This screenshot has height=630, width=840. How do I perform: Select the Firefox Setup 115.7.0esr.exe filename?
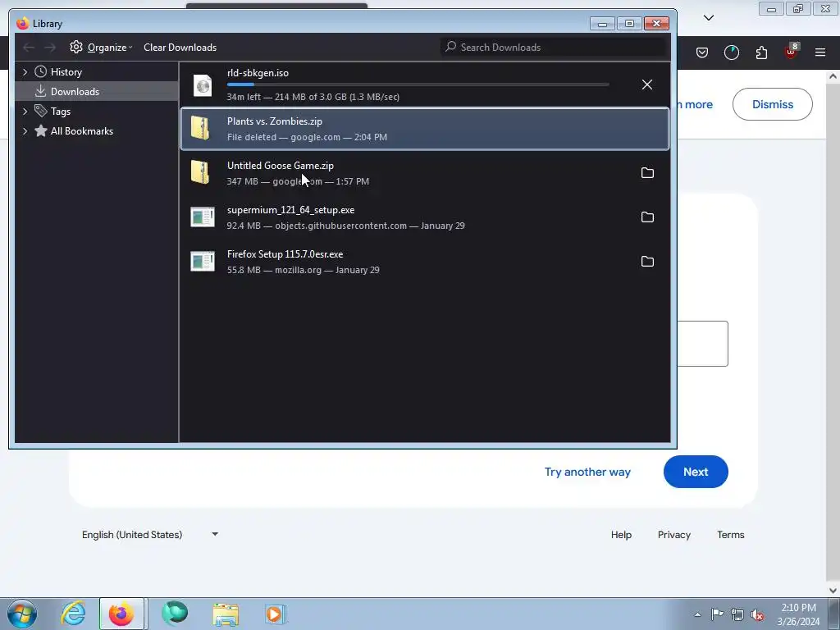(285, 254)
